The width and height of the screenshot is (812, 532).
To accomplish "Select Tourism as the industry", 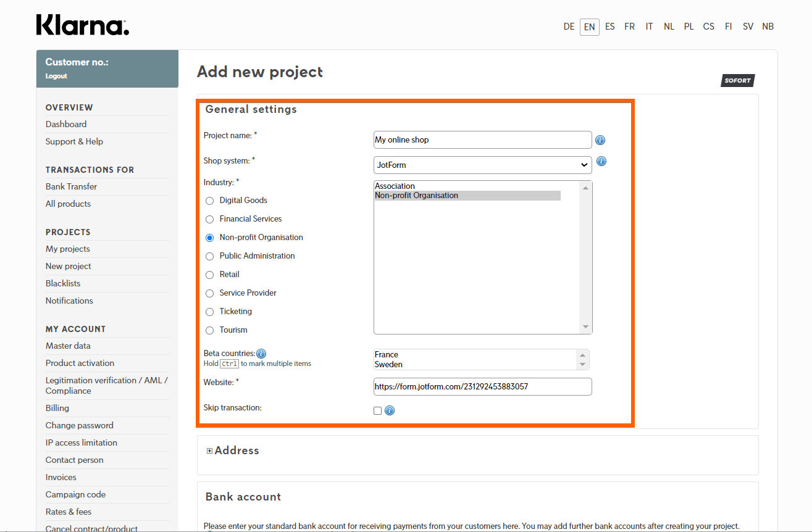I will click(x=209, y=330).
